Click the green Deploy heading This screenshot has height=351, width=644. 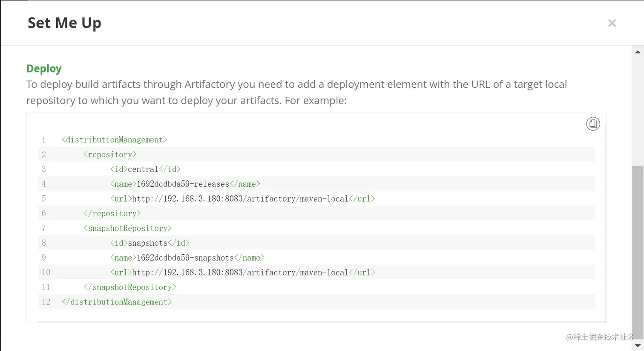click(44, 69)
